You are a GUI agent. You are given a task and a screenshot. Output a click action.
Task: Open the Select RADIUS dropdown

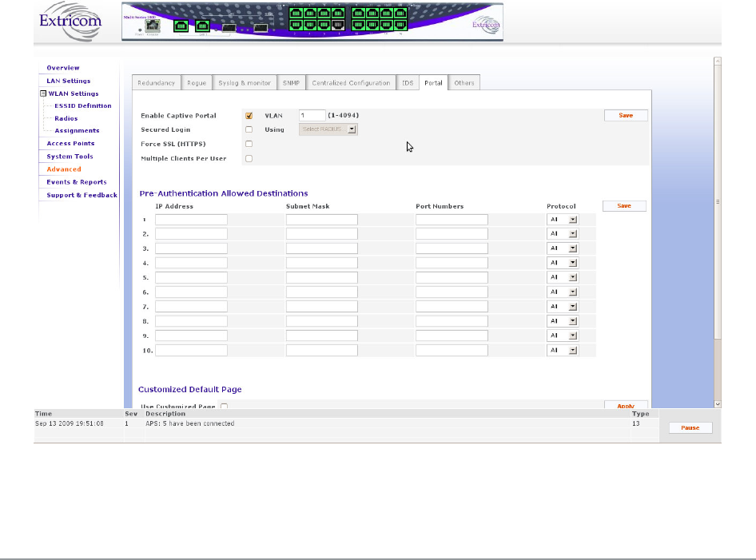(328, 129)
